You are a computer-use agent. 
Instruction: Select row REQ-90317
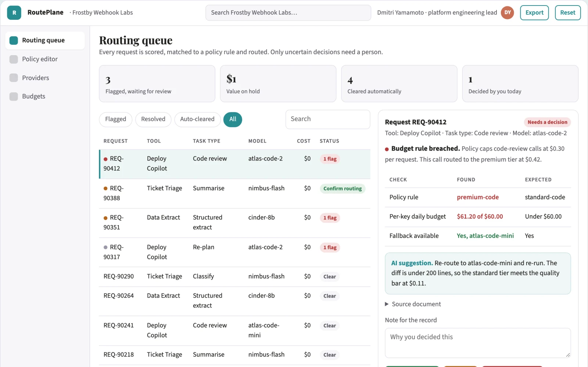coord(235,252)
